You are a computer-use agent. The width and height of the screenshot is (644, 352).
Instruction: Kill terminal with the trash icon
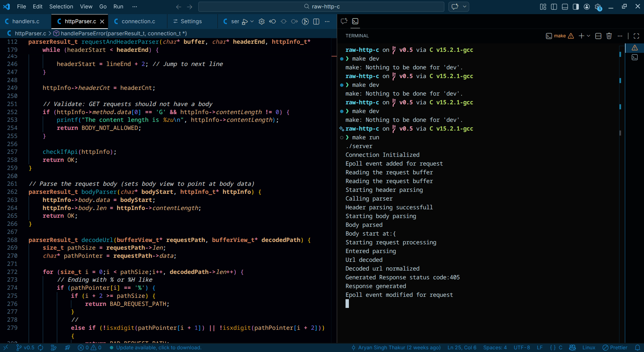(x=609, y=36)
